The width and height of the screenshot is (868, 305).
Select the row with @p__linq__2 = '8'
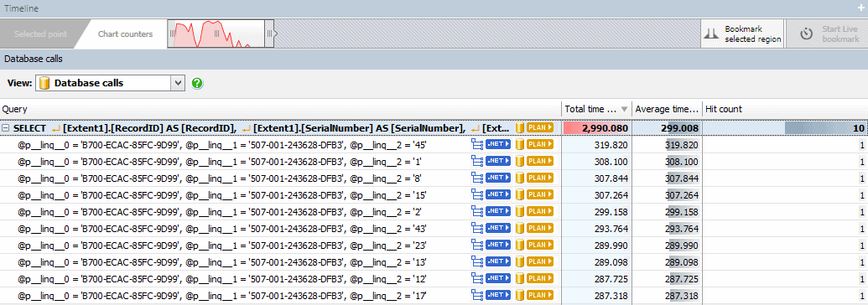pyautogui.click(x=434, y=178)
